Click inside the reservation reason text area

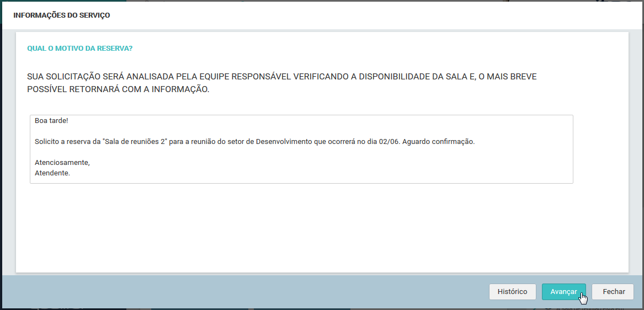pos(301,149)
